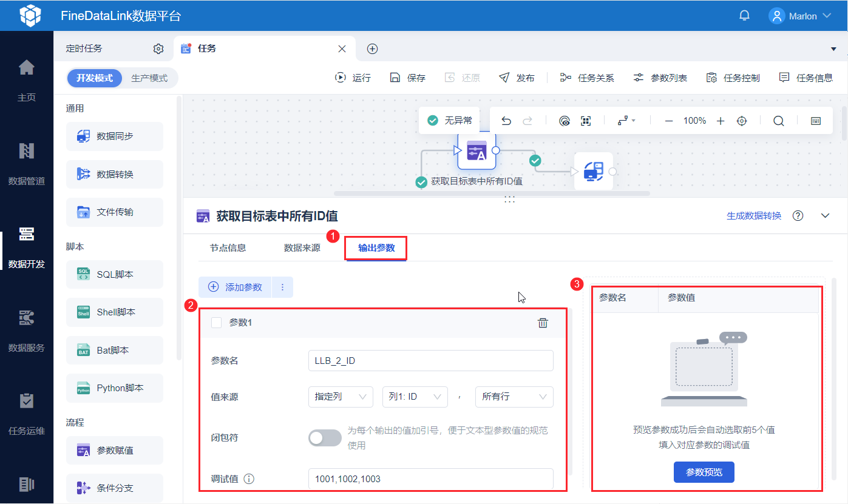The image size is (848, 504).
Task: Select the 数据同步 node type
Action: 115,136
